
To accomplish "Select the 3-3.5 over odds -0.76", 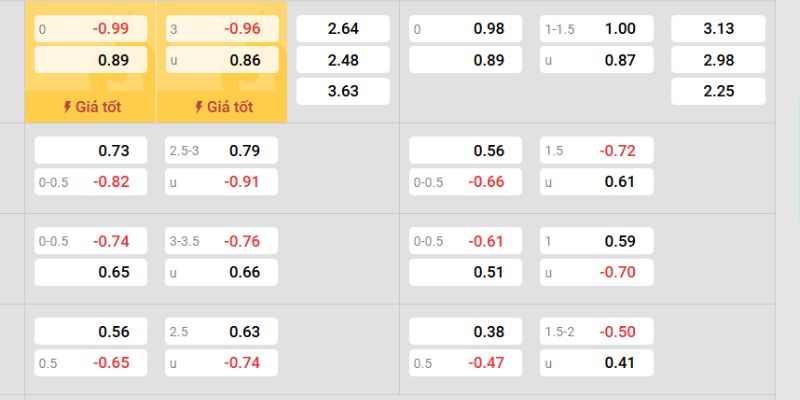I will 221,241.
